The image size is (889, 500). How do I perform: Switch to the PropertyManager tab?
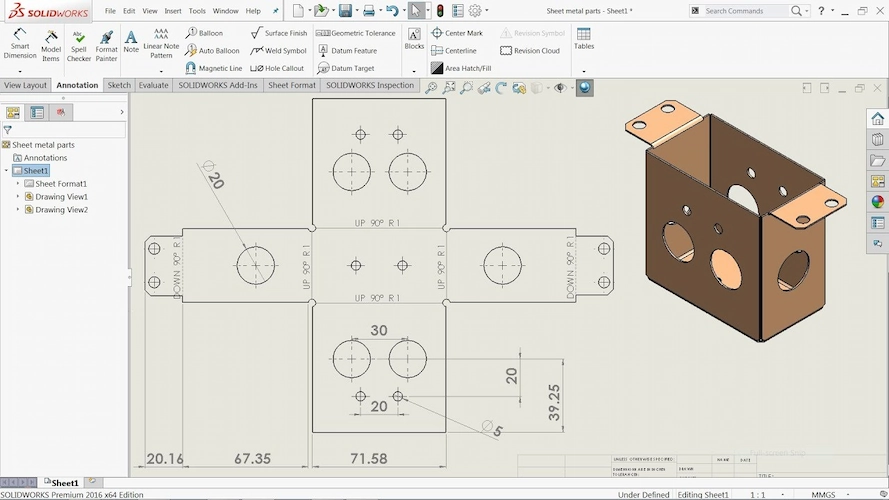tap(37, 112)
